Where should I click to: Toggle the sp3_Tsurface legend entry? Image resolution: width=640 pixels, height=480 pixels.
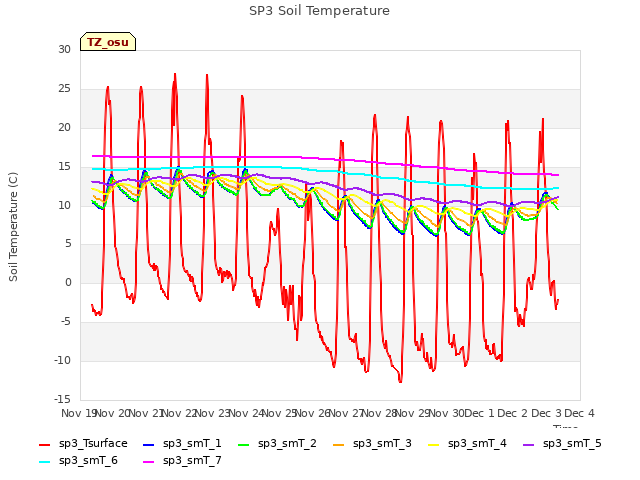[x=83, y=444]
